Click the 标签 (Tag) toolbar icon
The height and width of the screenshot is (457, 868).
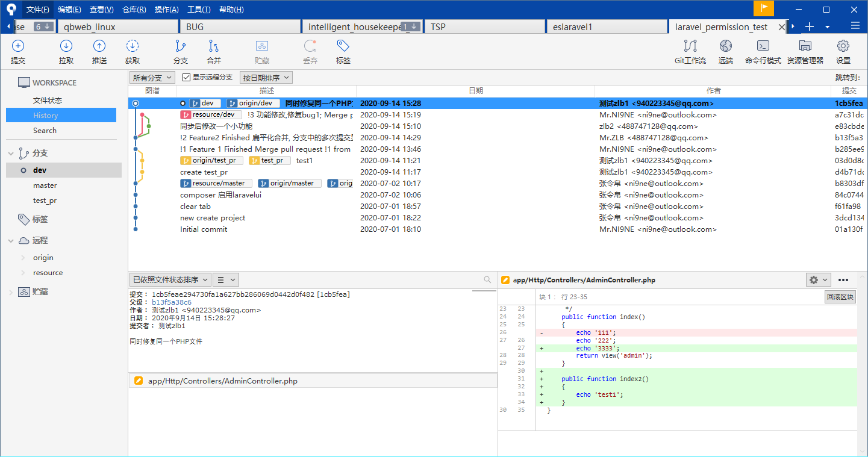343,46
